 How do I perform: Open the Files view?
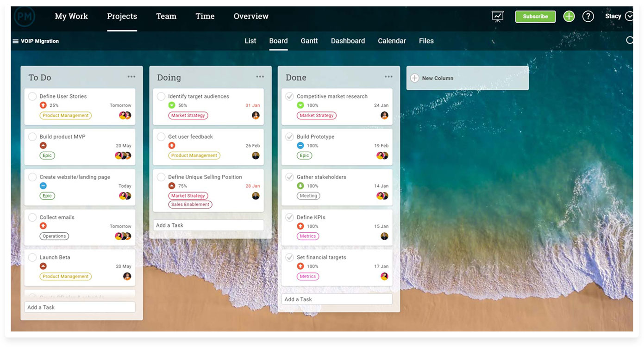pyautogui.click(x=426, y=41)
